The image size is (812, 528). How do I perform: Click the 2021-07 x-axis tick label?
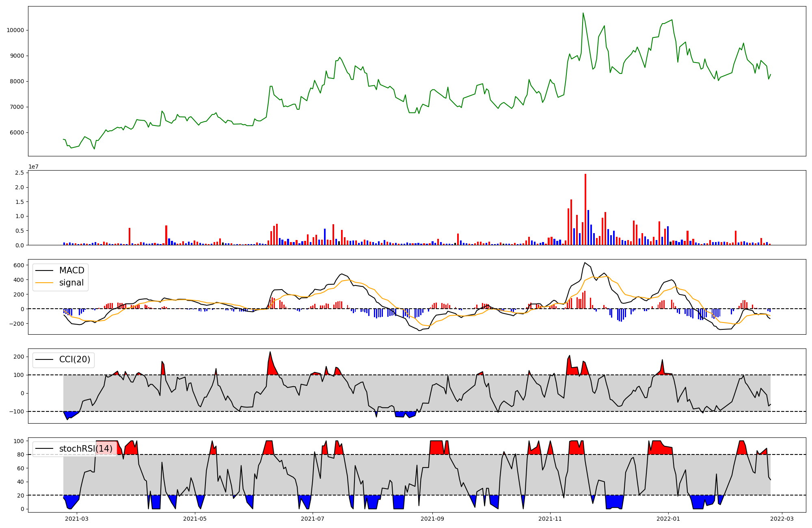point(313,519)
